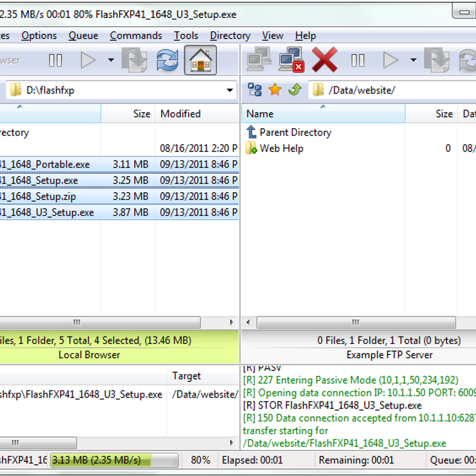This screenshot has height=476, width=476.
Task: Open the Web Help remote folder
Action: point(281,148)
